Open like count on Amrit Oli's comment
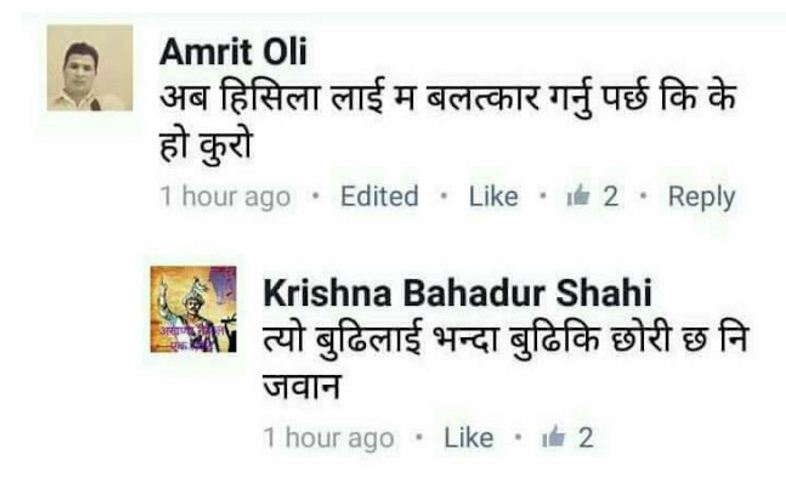The image size is (786, 484). (610, 196)
